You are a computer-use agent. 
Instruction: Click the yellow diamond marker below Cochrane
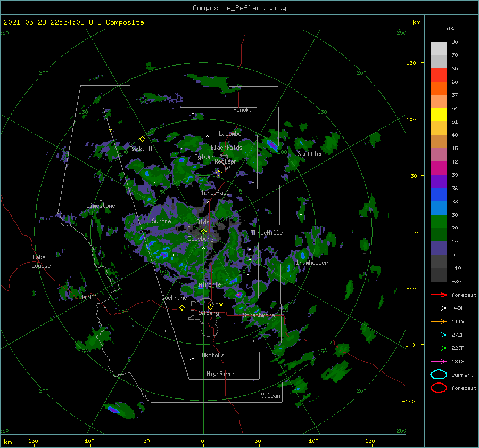182,307
